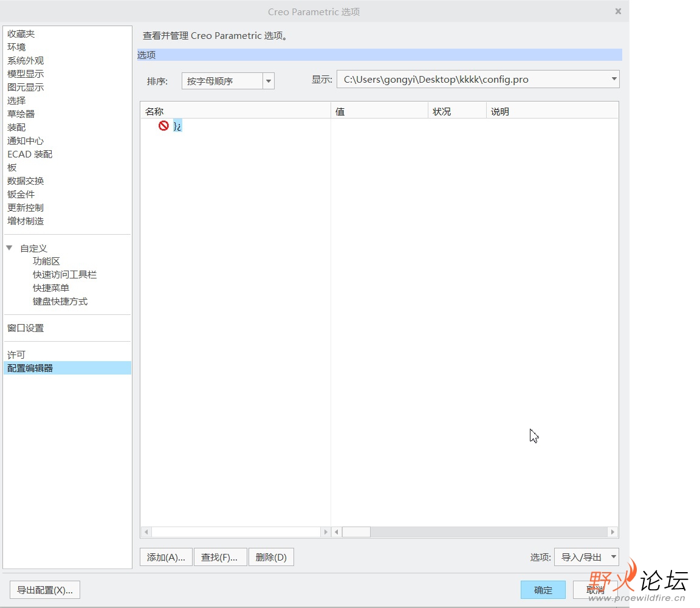Image resolution: width=700 pixels, height=608 pixels.
Task: Close the Creo Parametric 选项 dialog
Action: click(x=618, y=11)
